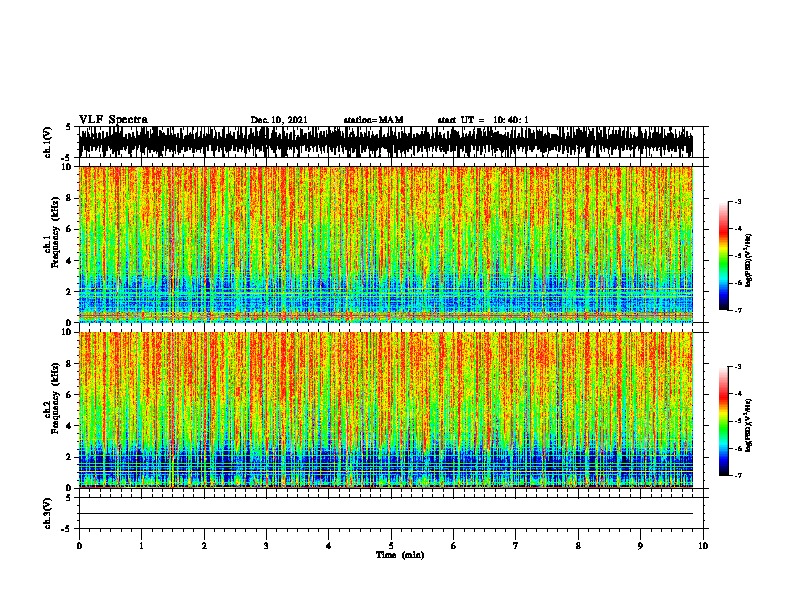792x612 pixels.
Task: Click time axis tick label "3"
Action: [266, 545]
